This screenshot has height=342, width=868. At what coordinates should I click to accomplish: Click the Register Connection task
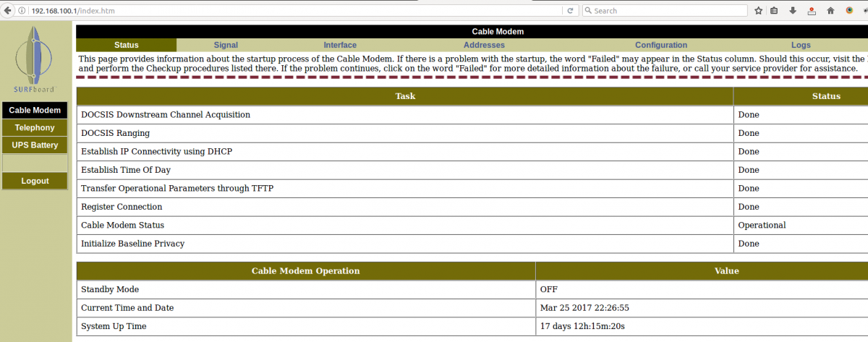pos(121,207)
